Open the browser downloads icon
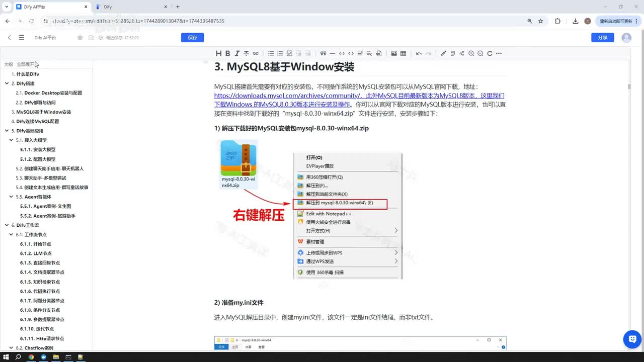This screenshot has height=362, width=644. (x=576, y=21)
